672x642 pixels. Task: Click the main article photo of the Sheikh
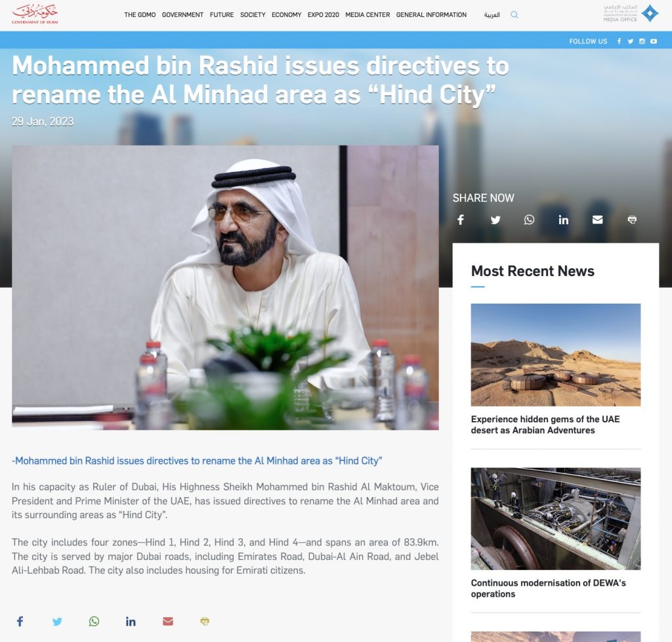tap(225, 287)
